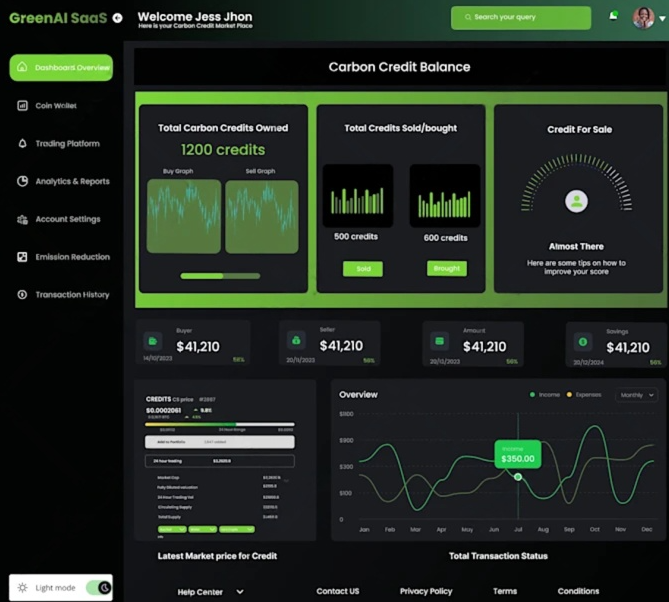Toggle Income series in Overview legend
The image size is (669, 602).
[545, 395]
